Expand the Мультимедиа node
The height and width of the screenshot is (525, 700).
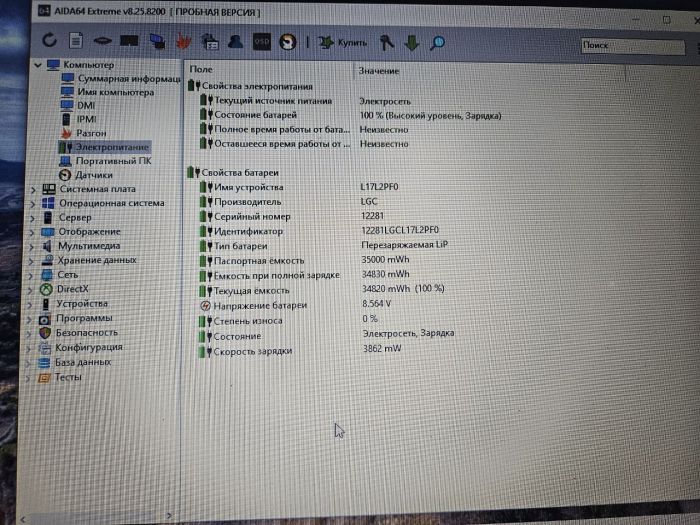31,246
